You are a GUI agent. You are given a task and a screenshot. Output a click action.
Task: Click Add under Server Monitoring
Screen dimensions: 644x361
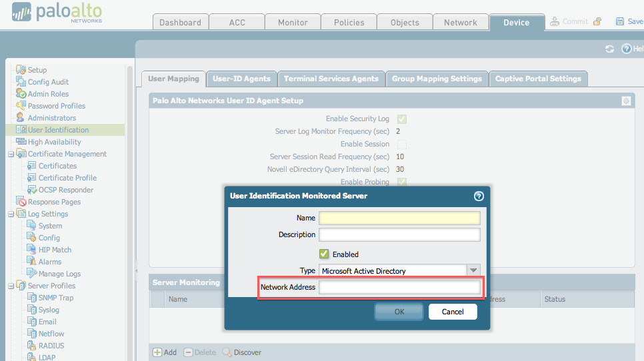point(165,352)
